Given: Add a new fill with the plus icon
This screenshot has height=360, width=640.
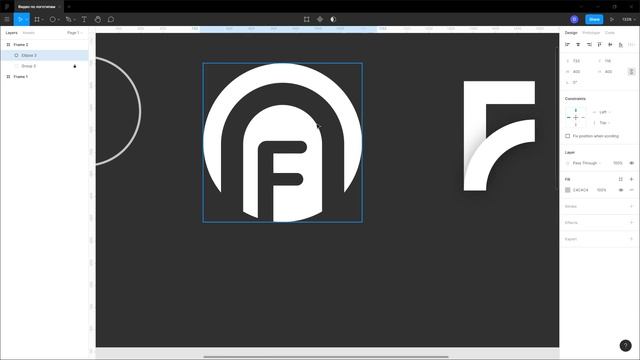Looking at the screenshot, I should pos(631,179).
